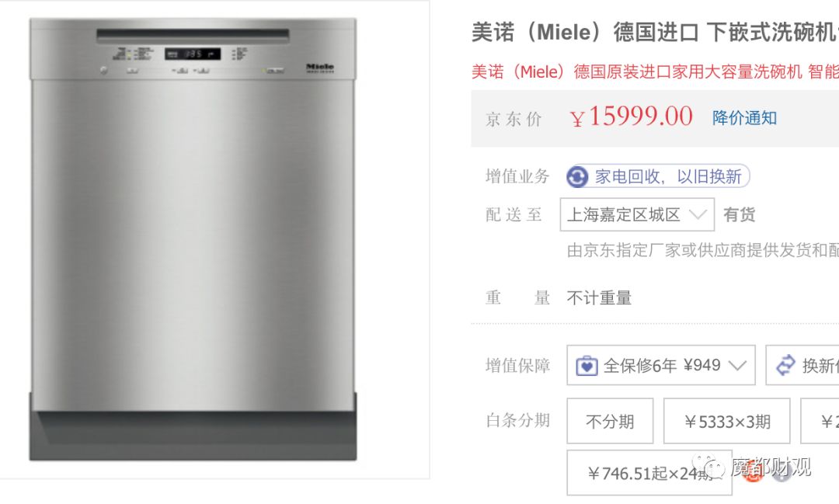Open the 上海嘉定区城区 delivery region dropdown

coord(636,215)
